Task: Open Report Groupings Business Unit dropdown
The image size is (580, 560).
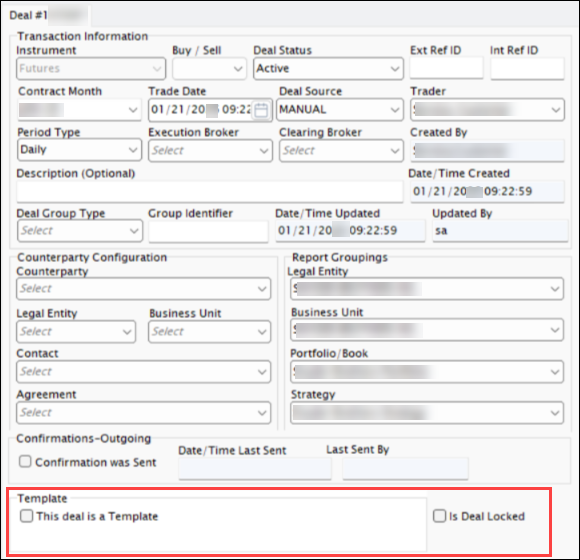Action: pyautogui.click(x=427, y=330)
